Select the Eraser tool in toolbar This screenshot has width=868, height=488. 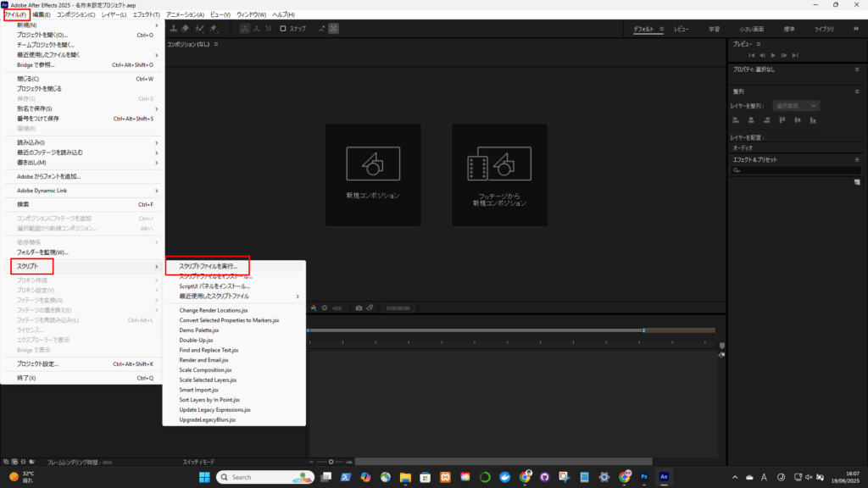pos(186,29)
